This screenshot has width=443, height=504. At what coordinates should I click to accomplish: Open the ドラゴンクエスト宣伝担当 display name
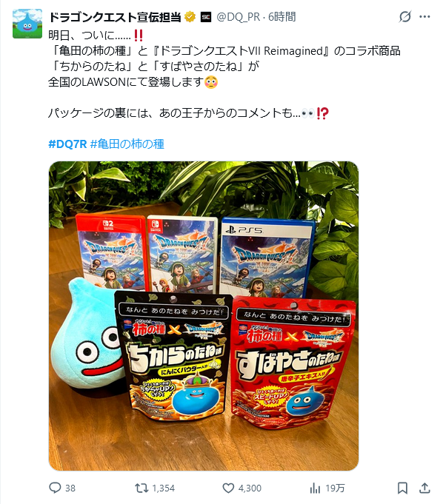pyautogui.click(x=115, y=17)
